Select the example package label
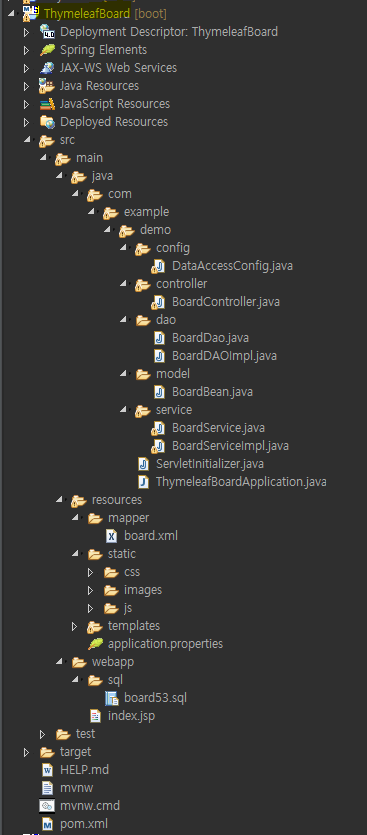The height and width of the screenshot is (835, 367). (146, 212)
